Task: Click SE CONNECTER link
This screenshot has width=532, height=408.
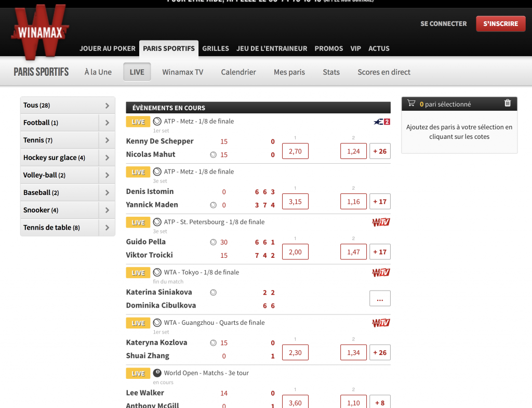Action: (444, 24)
